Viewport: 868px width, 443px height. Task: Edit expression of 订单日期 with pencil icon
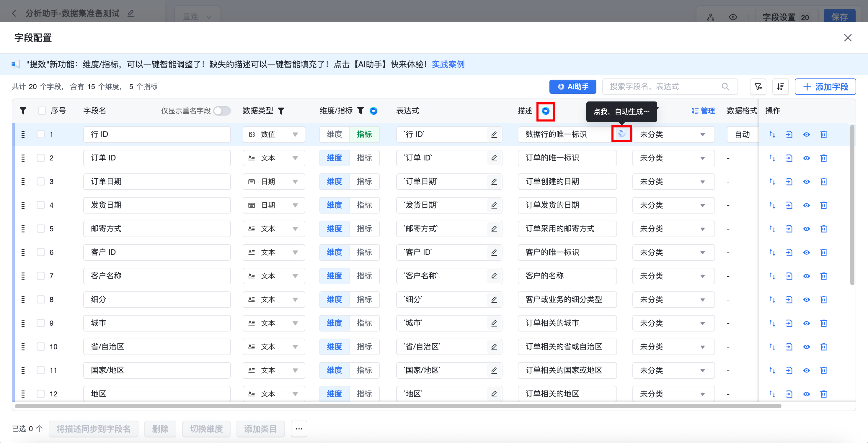[x=494, y=181]
